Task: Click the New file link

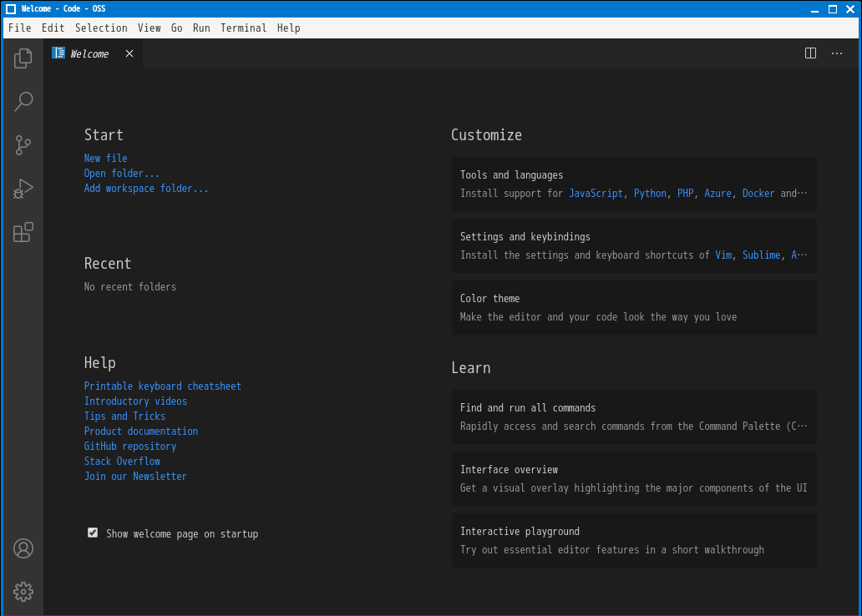Action: [105, 159]
